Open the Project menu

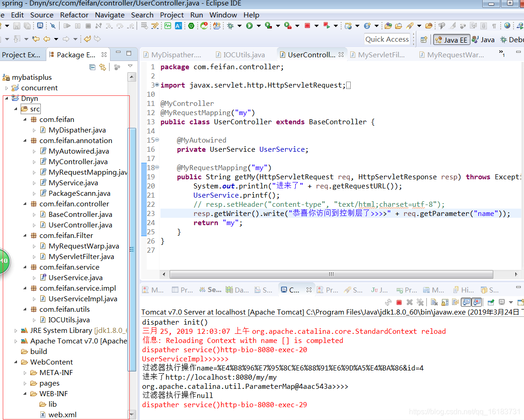[172, 15]
